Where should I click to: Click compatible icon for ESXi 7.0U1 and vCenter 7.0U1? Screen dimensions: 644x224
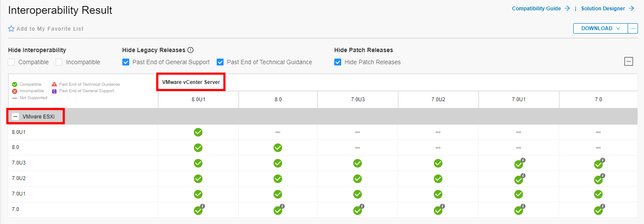point(519,194)
